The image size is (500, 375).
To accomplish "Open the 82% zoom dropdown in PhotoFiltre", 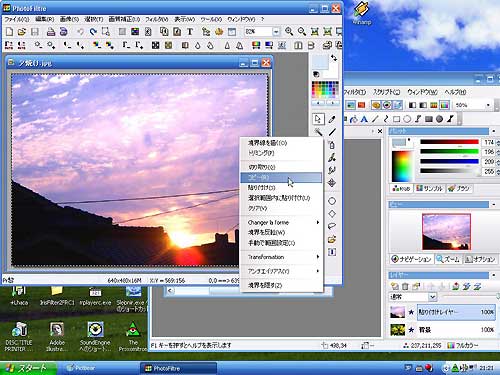I will 276,32.
